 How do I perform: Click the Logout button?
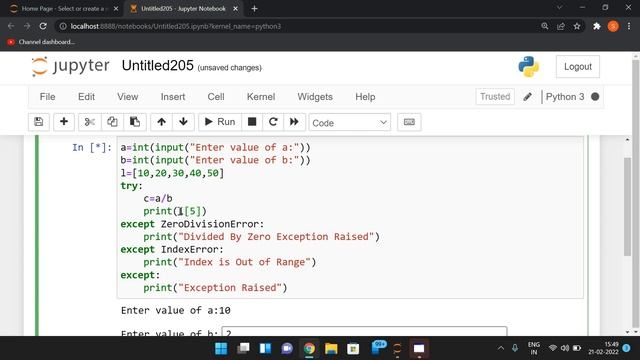pyautogui.click(x=578, y=67)
